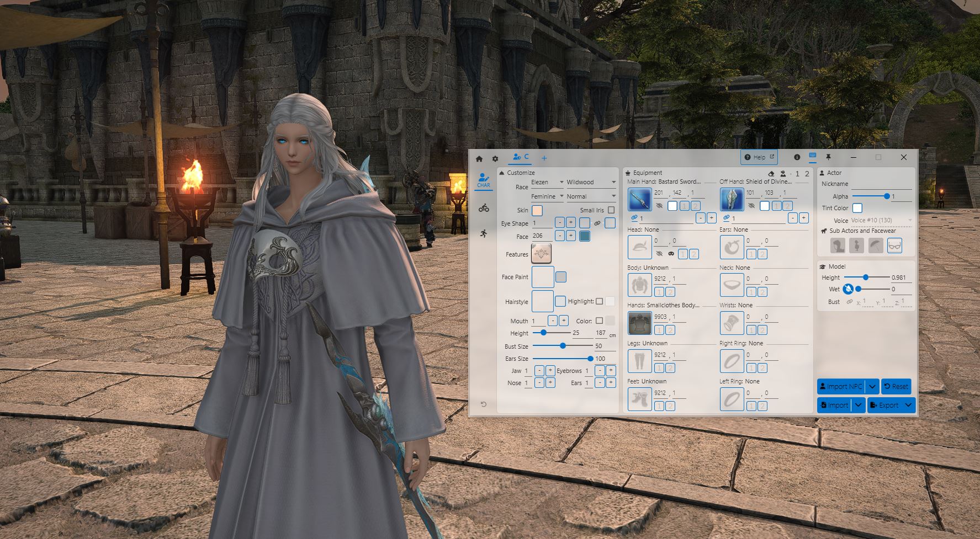
Task: Adjust the Alpha slider
Action: (x=871, y=196)
